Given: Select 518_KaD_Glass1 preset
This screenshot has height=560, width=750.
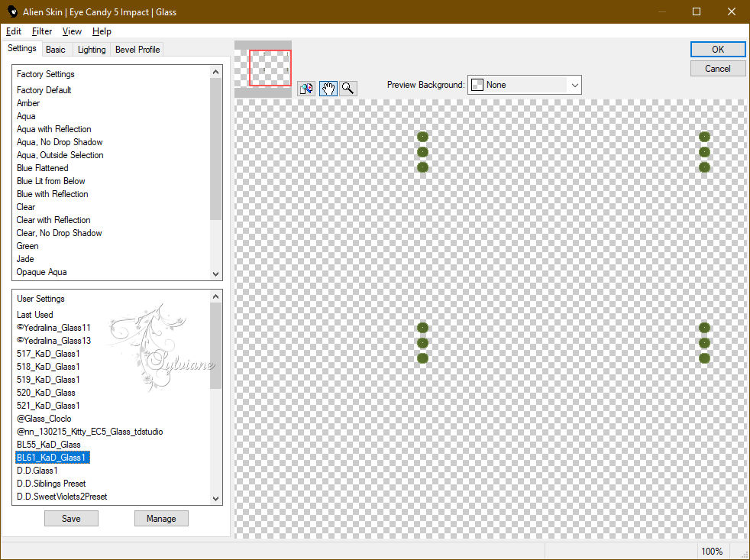Looking at the screenshot, I should pos(48,366).
